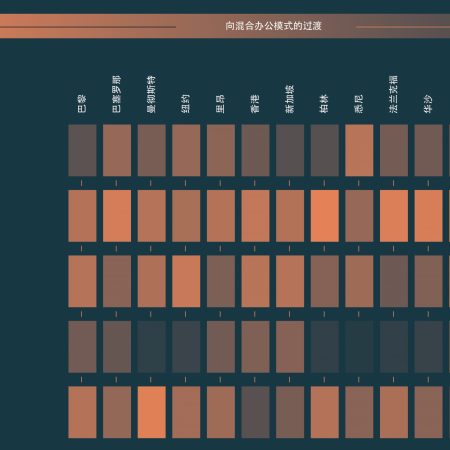
Task: Click the first-row brown swatch under 里昂
Action: click(221, 150)
